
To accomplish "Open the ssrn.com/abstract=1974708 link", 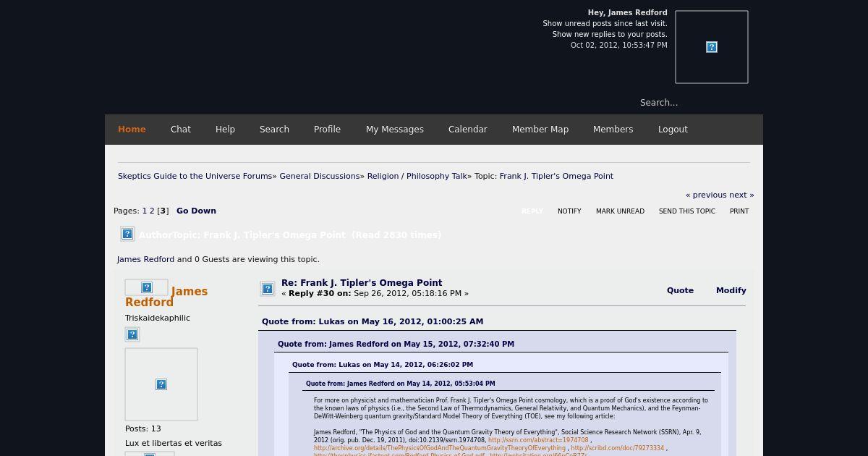I will (538, 440).
